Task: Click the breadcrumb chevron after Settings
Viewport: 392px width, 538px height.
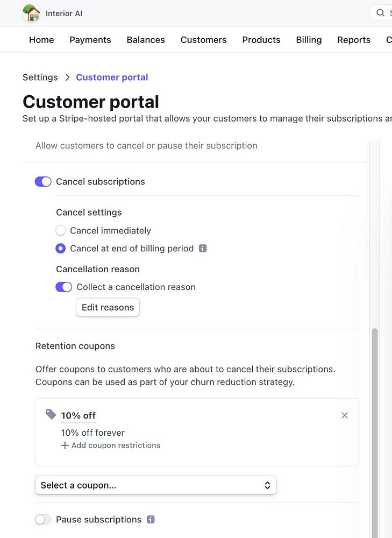Action: point(67,77)
